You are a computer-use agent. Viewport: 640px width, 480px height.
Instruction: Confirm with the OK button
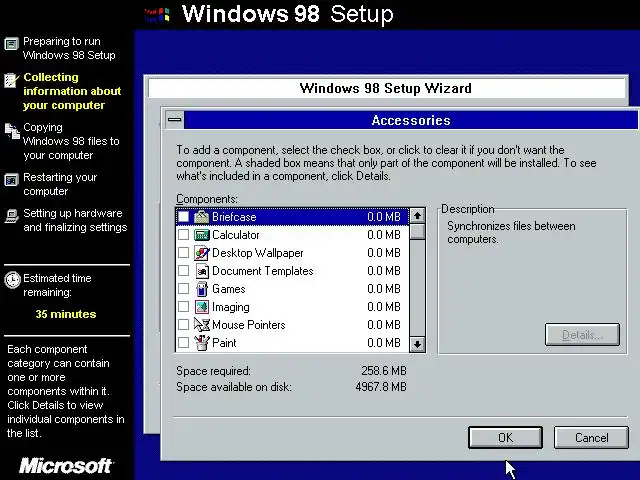(505, 438)
